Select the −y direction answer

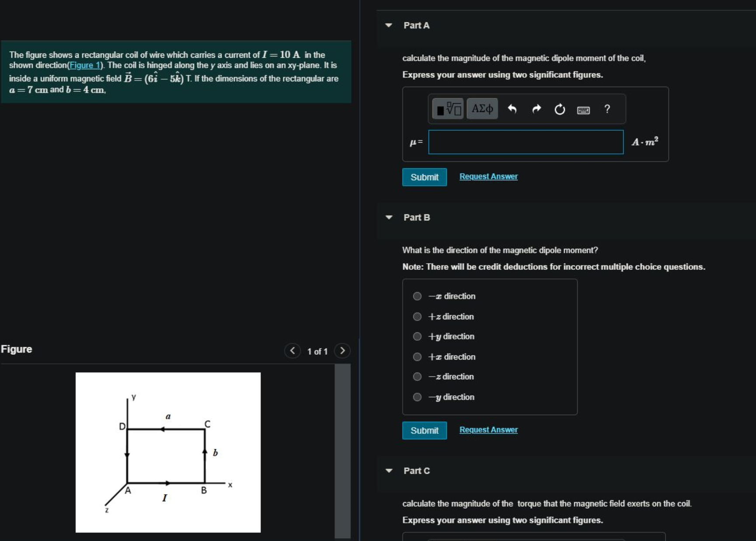click(417, 397)
